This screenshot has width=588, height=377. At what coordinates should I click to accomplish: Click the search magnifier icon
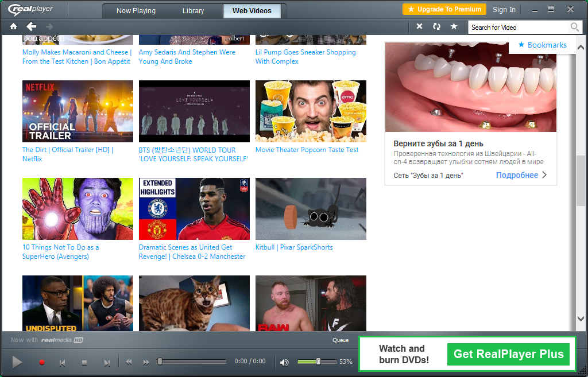574,27
